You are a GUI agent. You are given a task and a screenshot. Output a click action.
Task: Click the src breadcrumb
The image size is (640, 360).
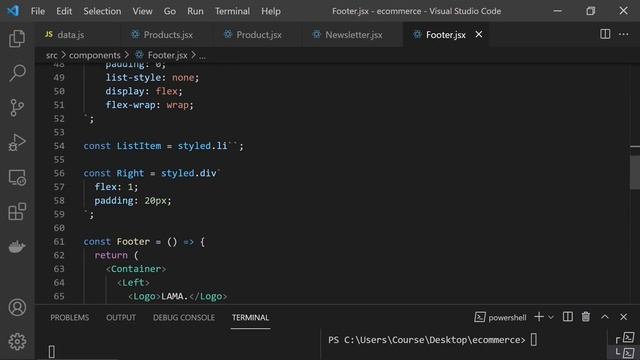(51, 55)
